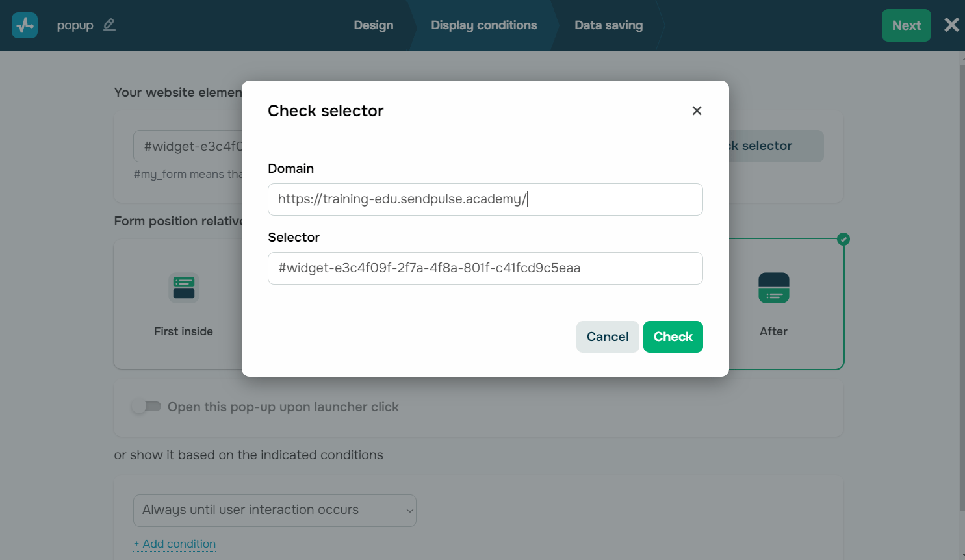
Task: Click the Next button in header
Action: pos(906,25)
